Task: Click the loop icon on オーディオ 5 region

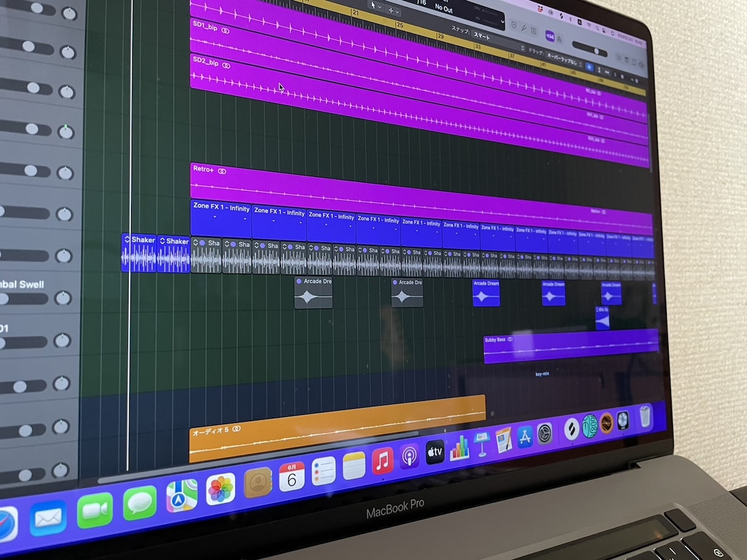Action: (x=236, y=429)
